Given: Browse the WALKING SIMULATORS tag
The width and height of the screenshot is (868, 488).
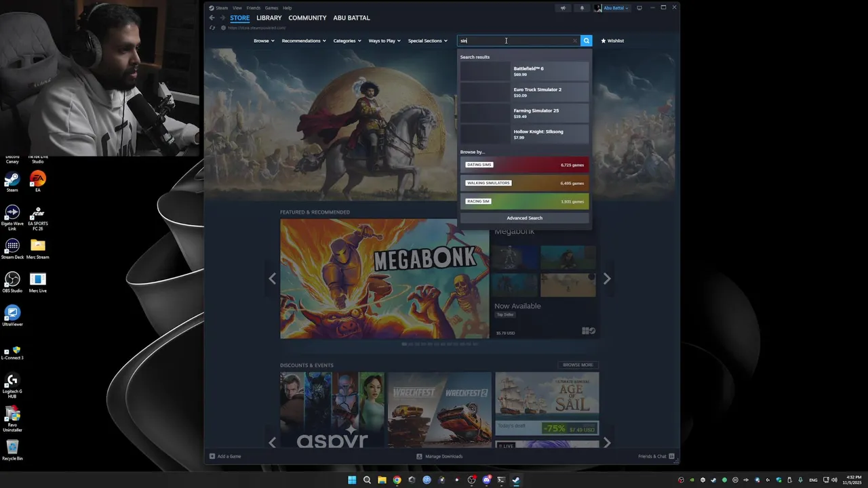Looking at the screenshot, I should (524, 183).
